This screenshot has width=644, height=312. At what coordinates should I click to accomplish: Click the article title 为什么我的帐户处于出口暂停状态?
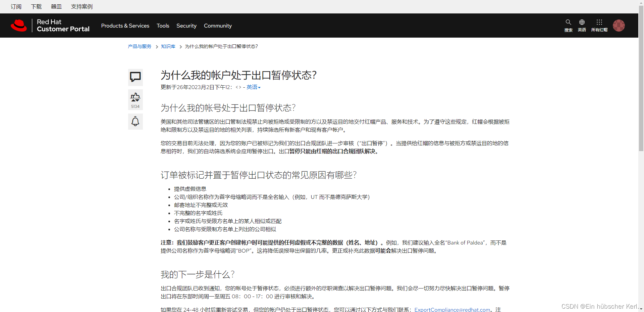click(x=238, y=75)
